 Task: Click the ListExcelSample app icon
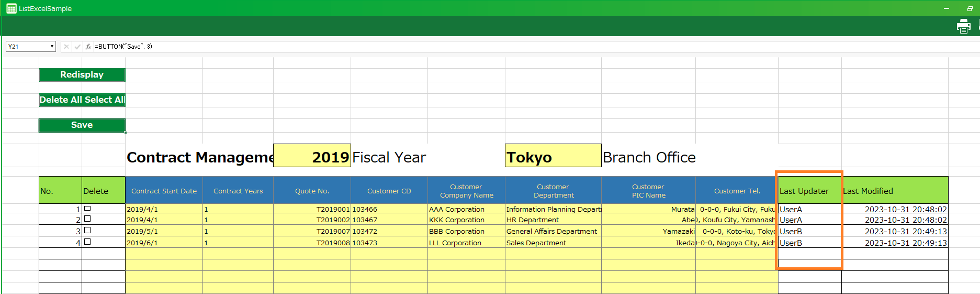pos(11,8)
